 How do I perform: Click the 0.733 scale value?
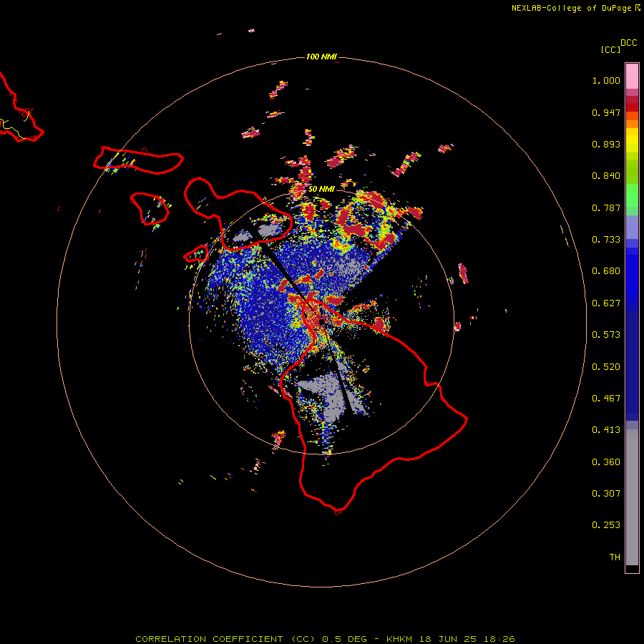click(x=606, y=240)
